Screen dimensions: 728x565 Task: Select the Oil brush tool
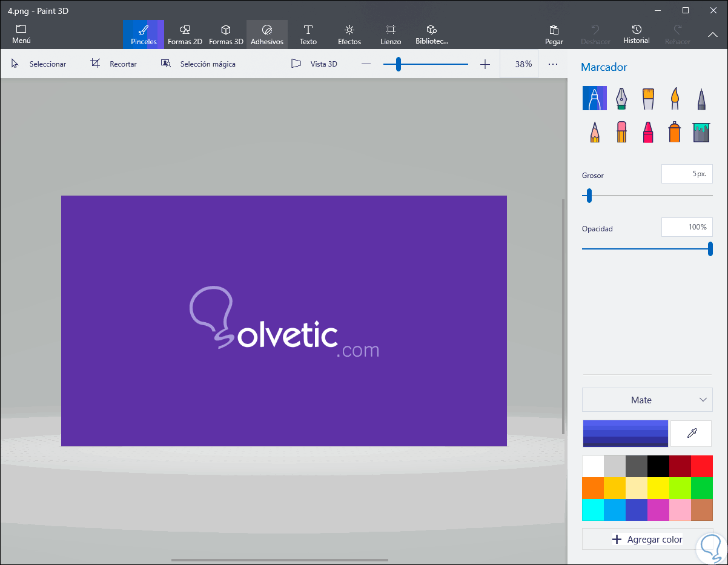[x=648, y=98]
